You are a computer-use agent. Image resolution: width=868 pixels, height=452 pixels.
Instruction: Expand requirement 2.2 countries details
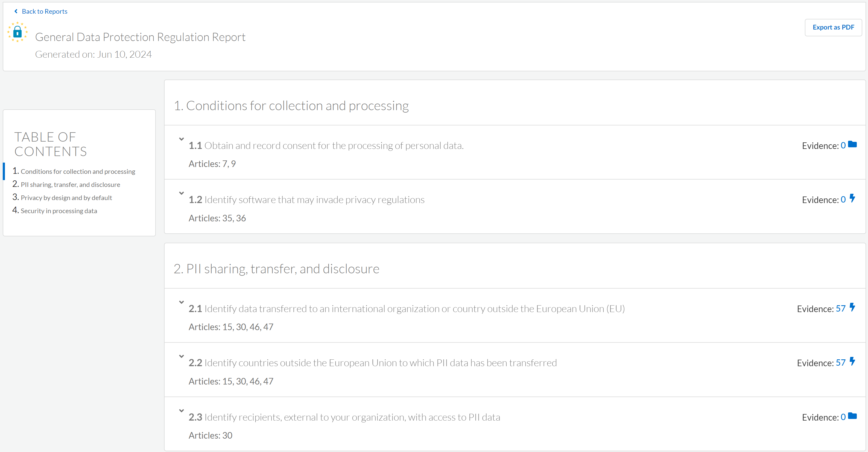click(181, 356)
